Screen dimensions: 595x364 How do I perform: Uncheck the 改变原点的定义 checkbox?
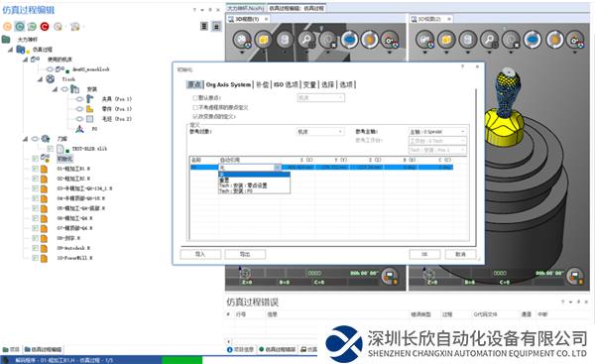coord(195,116)
